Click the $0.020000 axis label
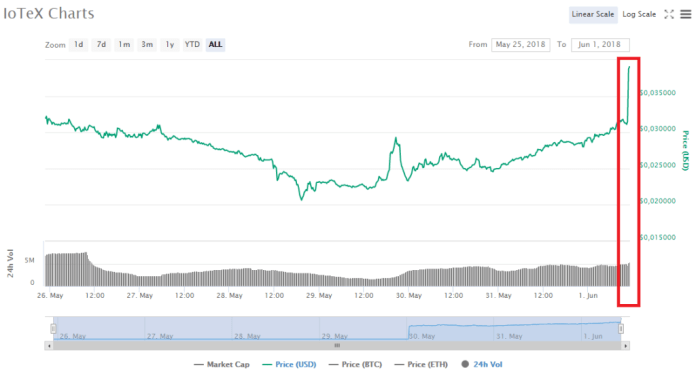696x372 pixels. click(658, 201)
